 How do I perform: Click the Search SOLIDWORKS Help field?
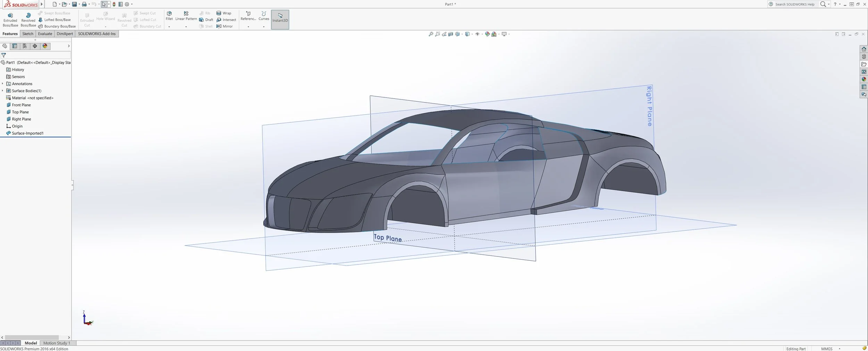pyautogui.click(x=795, y=4)
